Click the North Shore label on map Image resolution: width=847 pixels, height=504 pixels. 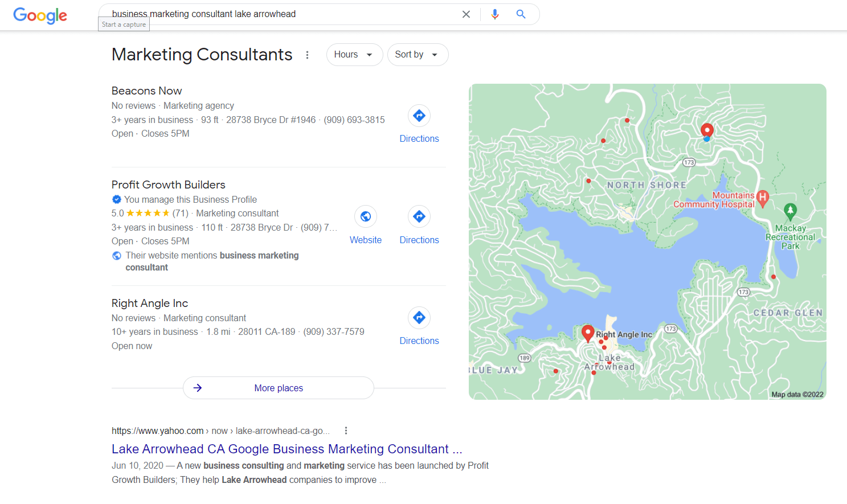click(x=646, y=185)
